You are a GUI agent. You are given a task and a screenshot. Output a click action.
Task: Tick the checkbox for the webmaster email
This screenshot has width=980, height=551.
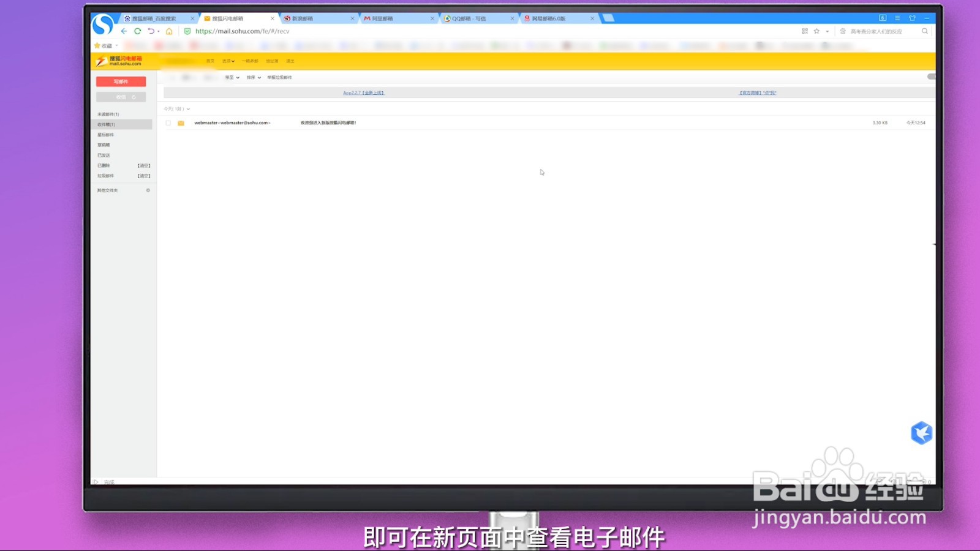(x=168, y=123)
